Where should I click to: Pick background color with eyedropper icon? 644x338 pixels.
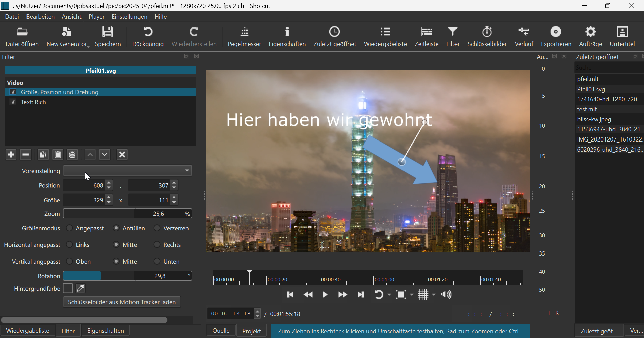(x=81, y=288)
